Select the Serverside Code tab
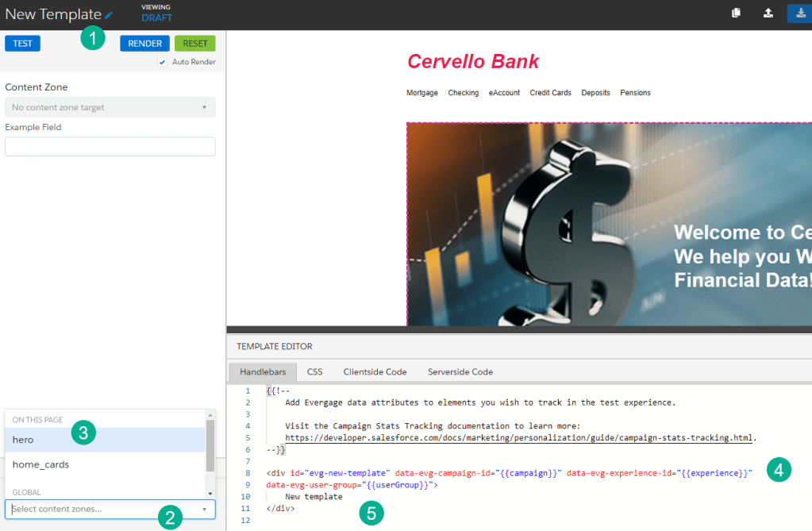Viewport: 812px width, 531px height. coord(460,371)
